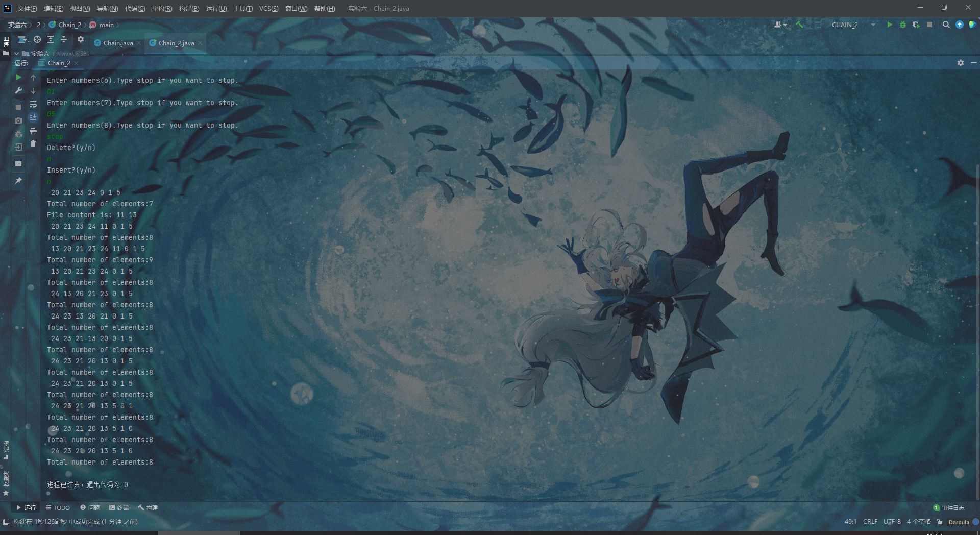Open the user account dropdown icon
The width and height of the screenshot is (980, 535).
pyautogui.click(x=780, y=25)
